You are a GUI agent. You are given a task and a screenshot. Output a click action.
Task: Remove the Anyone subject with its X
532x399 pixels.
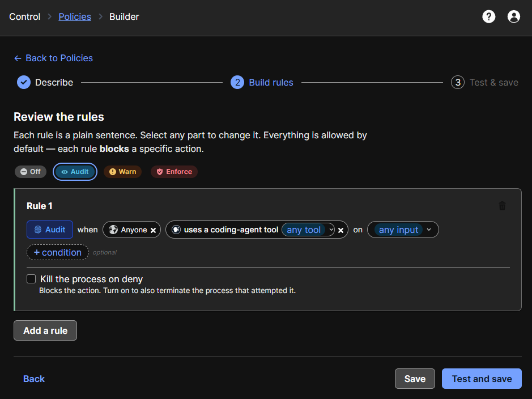coord(154,230)
